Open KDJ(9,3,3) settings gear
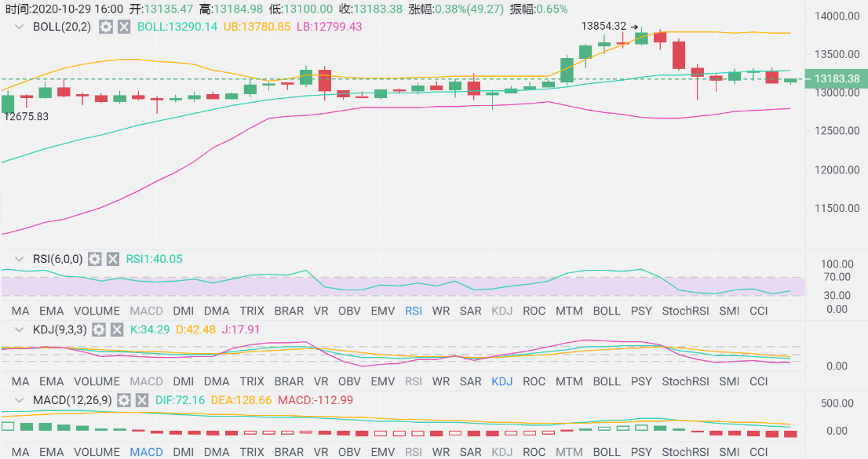Screen dimensions: 868x459 pos(99,330)
